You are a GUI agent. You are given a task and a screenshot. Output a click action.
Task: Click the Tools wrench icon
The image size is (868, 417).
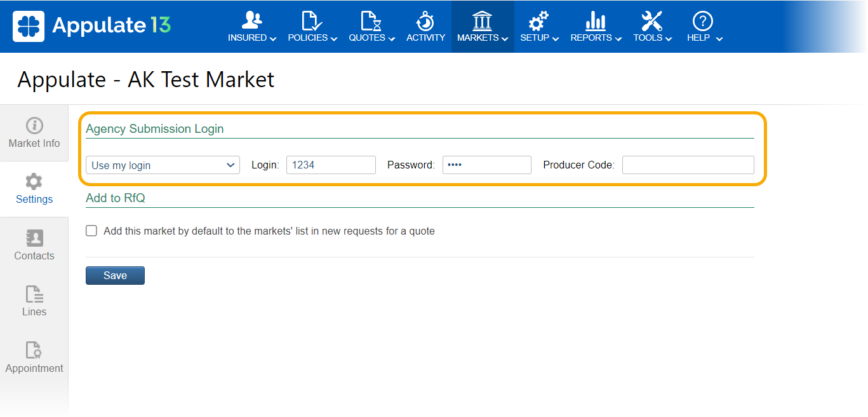[651, 20]
